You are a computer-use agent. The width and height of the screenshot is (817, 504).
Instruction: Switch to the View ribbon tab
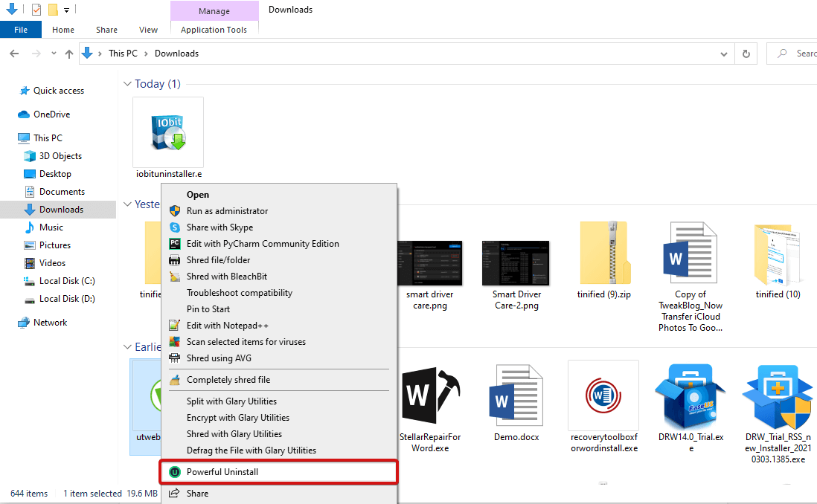coord(148,29)
